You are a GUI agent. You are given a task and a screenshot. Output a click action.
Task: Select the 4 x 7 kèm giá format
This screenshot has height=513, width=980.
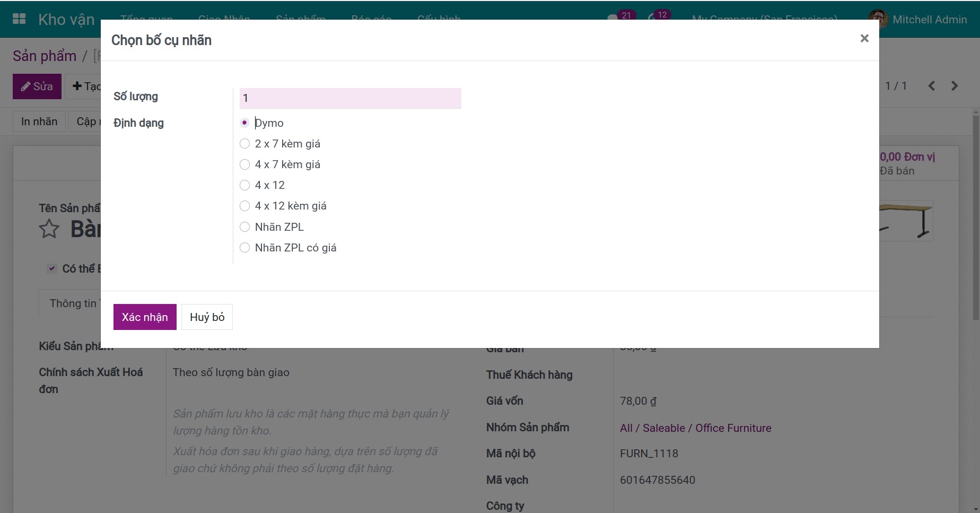point(244,164)
